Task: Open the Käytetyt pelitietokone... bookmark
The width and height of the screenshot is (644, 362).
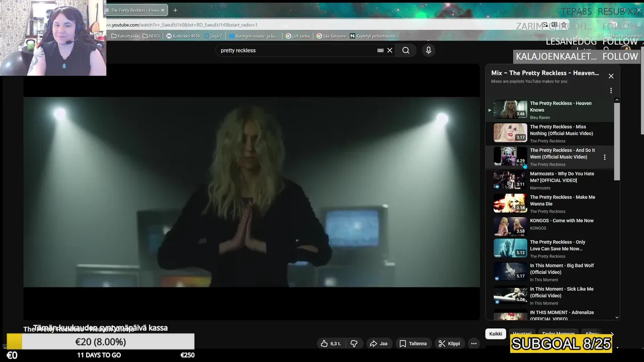Action: [x=374, y=36]
